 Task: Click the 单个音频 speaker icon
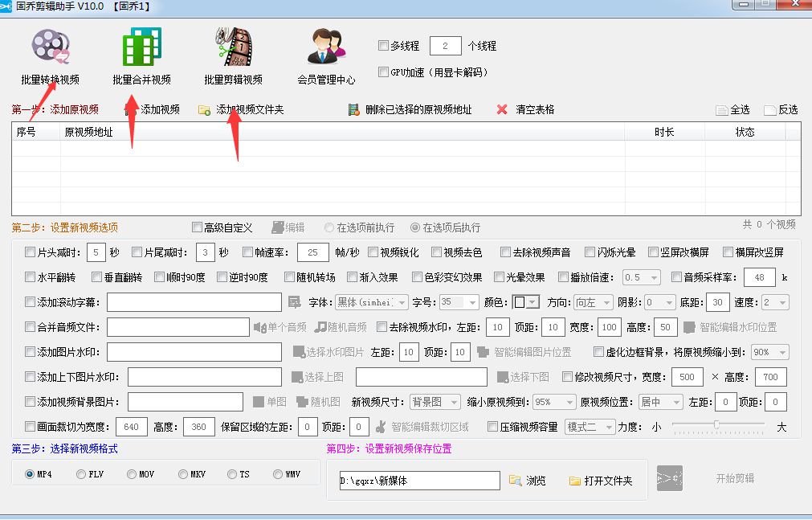259,327
